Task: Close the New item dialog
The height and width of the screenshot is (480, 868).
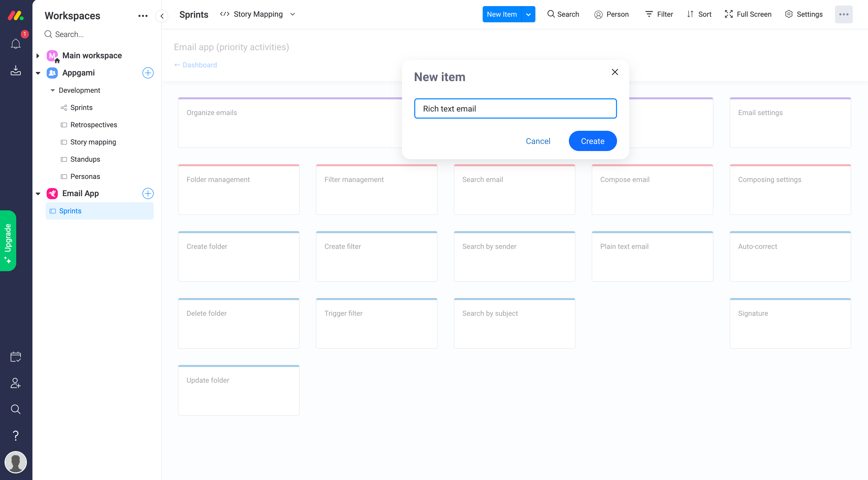Action: pos(614,72)
